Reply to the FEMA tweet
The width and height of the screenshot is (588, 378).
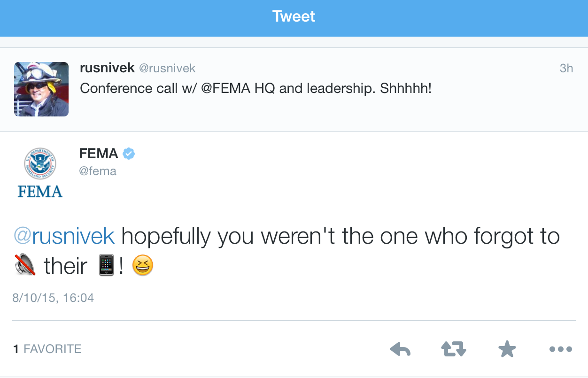[400, 349]
